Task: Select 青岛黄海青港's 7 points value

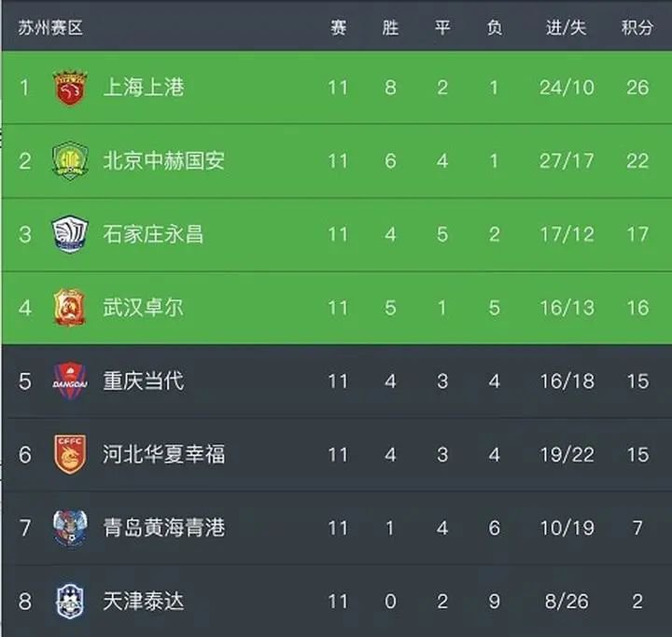Action: coord(637,528)
